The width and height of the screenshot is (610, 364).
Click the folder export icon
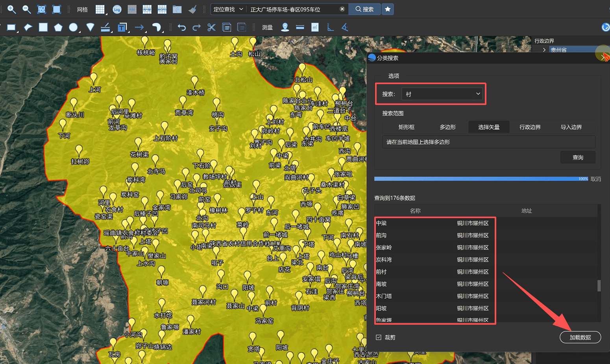coord(177,9)
